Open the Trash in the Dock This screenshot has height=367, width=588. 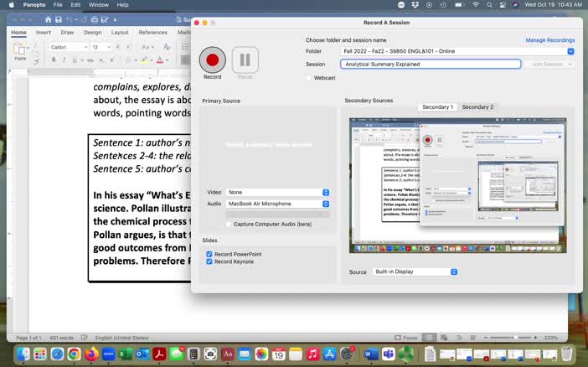click(567, 354)
